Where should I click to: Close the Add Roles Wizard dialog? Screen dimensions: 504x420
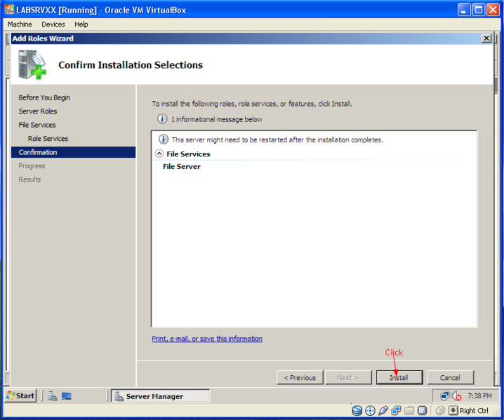[486, 39]
